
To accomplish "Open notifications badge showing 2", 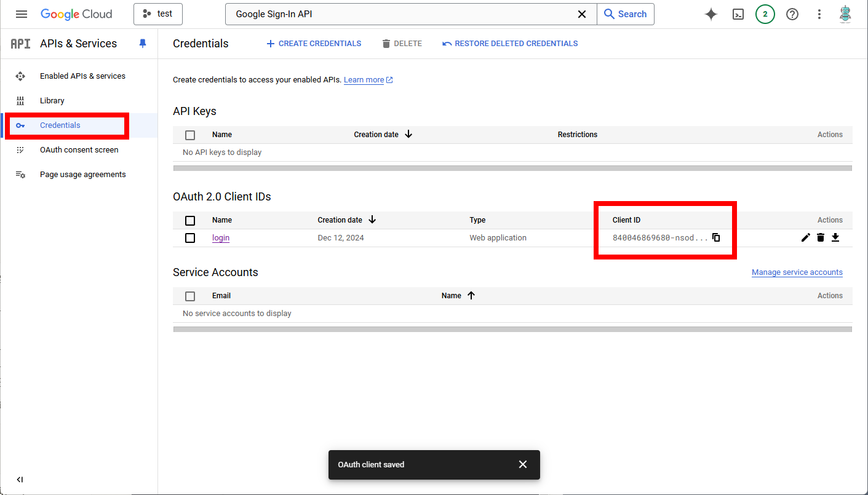I will tap(765, 14).
